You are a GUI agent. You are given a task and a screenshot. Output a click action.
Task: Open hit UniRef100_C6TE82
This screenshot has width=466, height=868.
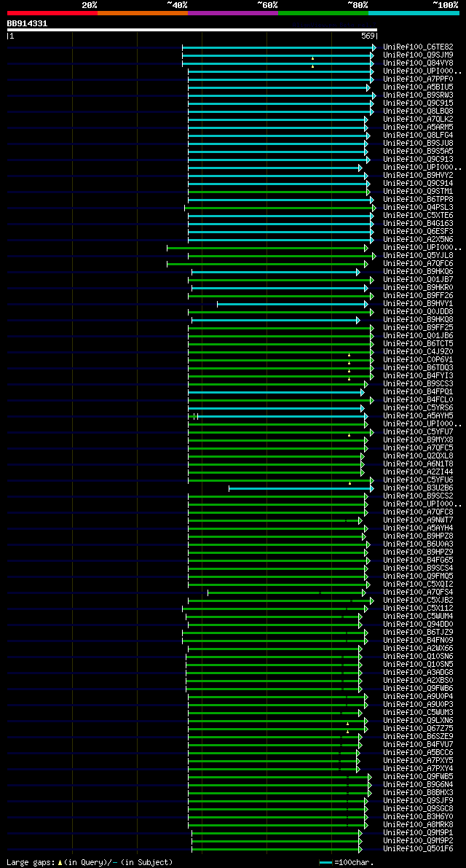[x=418, y=47]
